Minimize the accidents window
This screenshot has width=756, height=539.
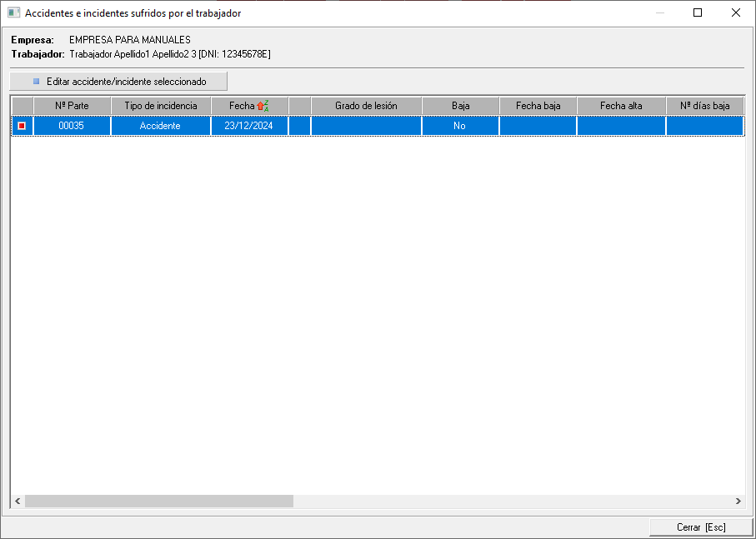[659, 13]
